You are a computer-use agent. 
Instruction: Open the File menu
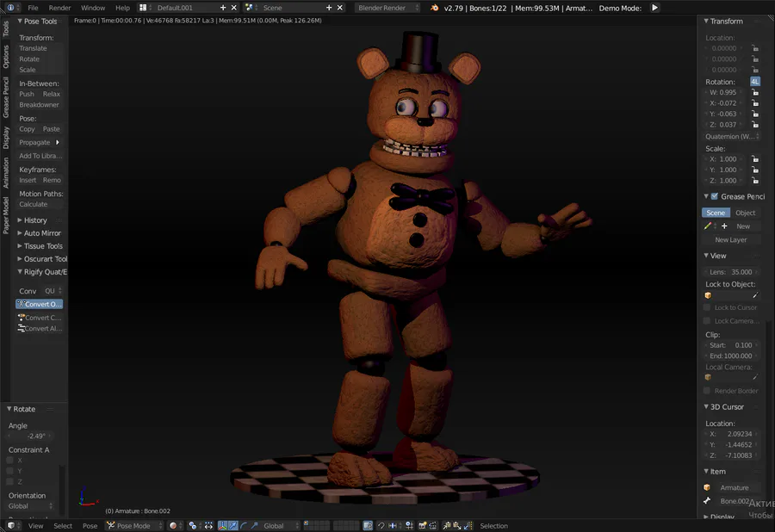[33, 8]
